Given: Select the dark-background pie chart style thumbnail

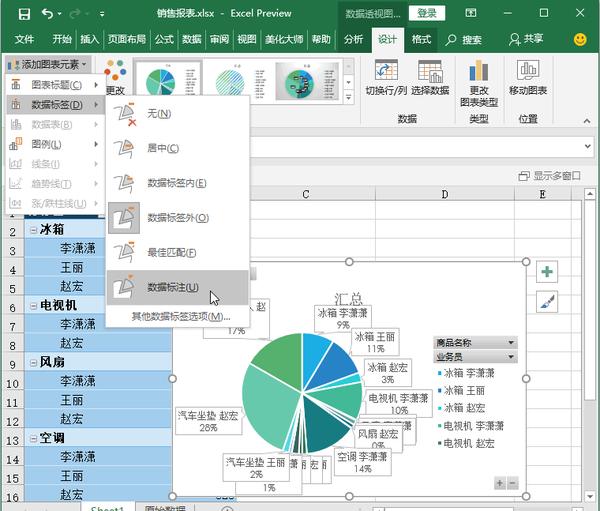Looking at the screenshot, I should pyautogui.click(x=307, y=80).
